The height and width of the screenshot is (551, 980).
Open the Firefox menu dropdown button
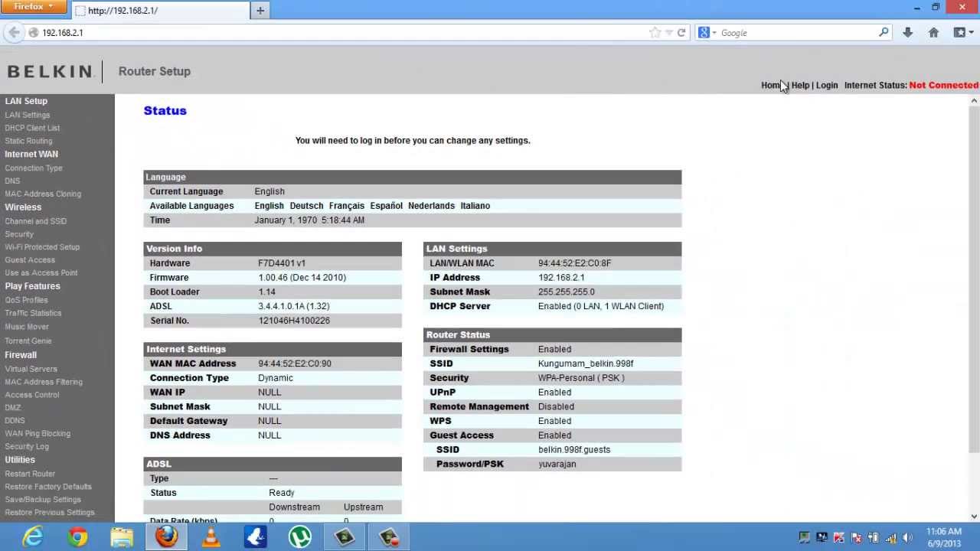pos(34,7)
